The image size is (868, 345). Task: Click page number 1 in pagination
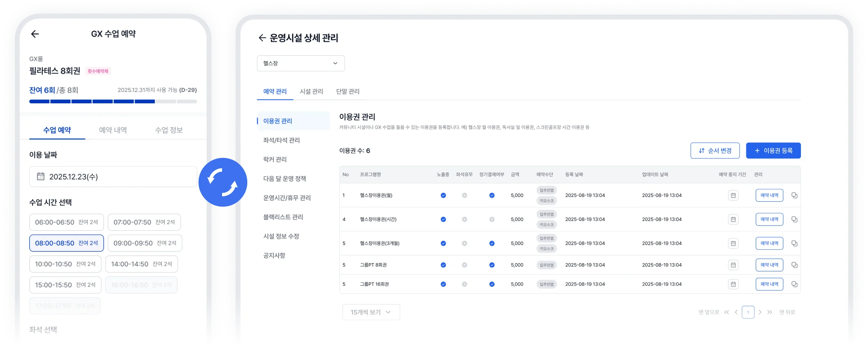point(748,312)
